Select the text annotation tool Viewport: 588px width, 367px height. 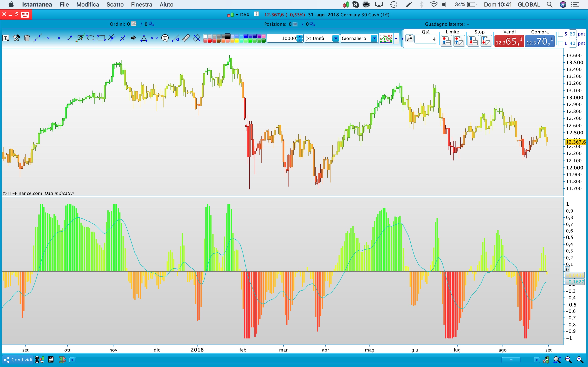pyautogui.click(x=6, y=38)
